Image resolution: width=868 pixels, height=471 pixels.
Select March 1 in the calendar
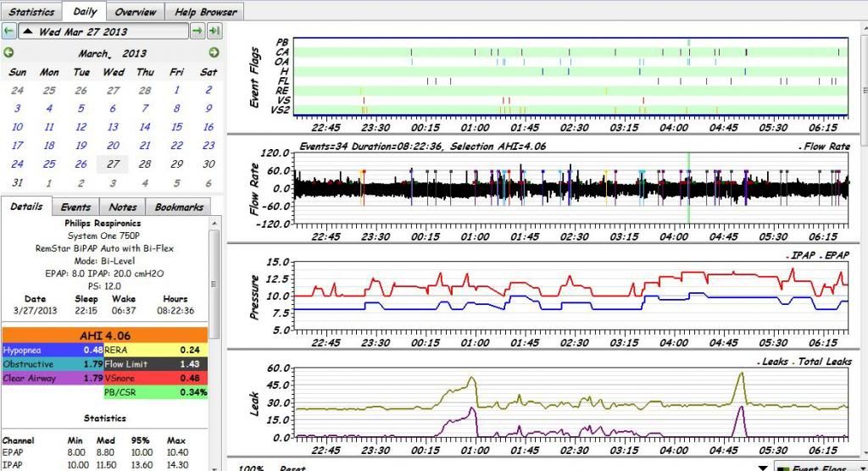[176, 90]
